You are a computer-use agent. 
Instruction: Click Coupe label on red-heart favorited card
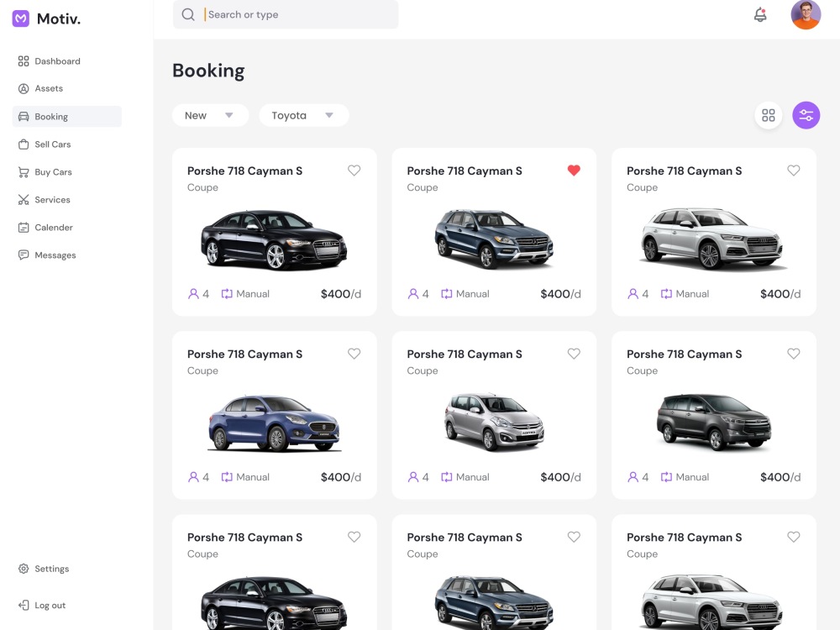[423, 187]
